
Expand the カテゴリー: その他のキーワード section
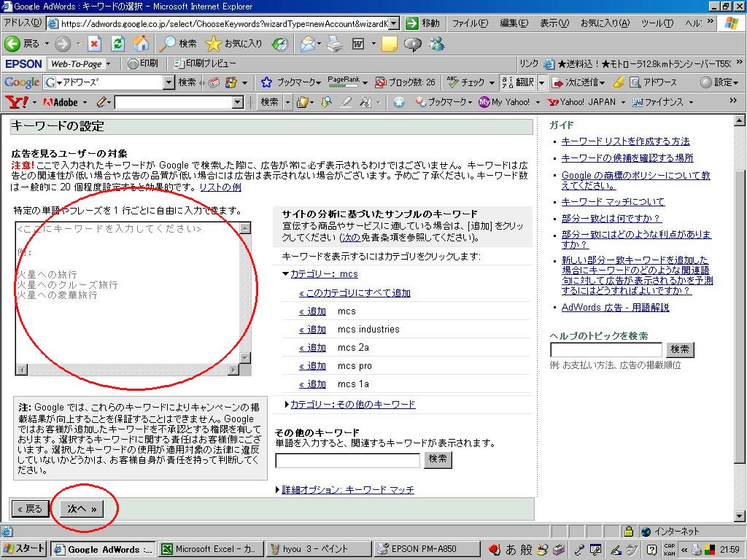pyautogui.click(x=353, y=404)
